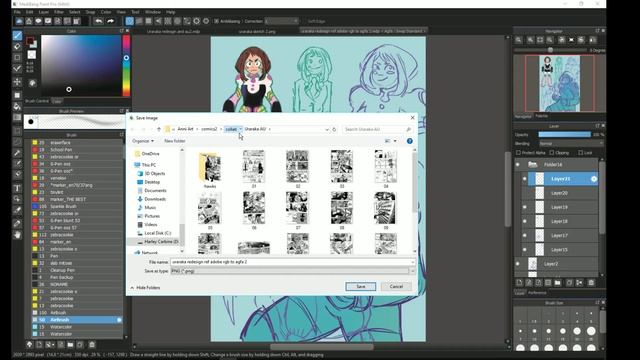This screenshot has height=360, width=640.
Task: Click the Undo arrow in top toolbar
Action: pyautogui.click(x=98, y=21)
